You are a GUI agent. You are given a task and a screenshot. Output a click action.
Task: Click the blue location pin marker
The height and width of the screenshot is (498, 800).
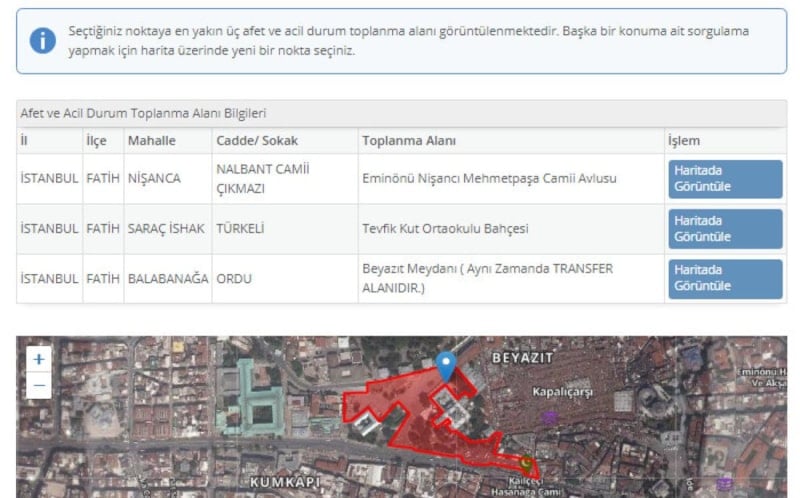click(448, 366)
